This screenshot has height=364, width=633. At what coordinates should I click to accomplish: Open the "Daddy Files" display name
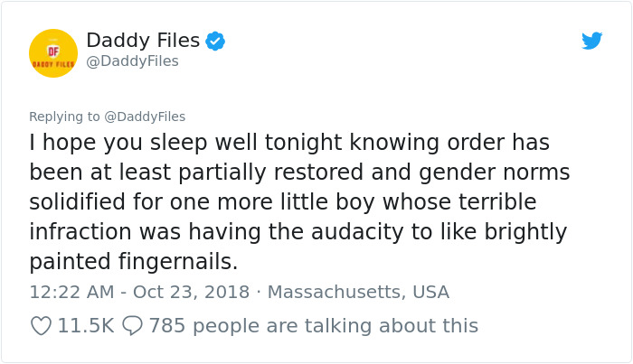point(143,40)
